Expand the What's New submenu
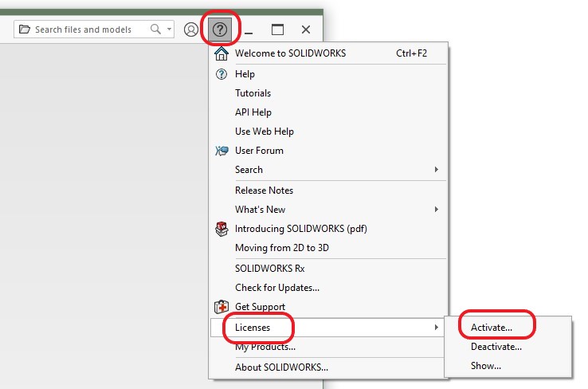 pos(328,210)
